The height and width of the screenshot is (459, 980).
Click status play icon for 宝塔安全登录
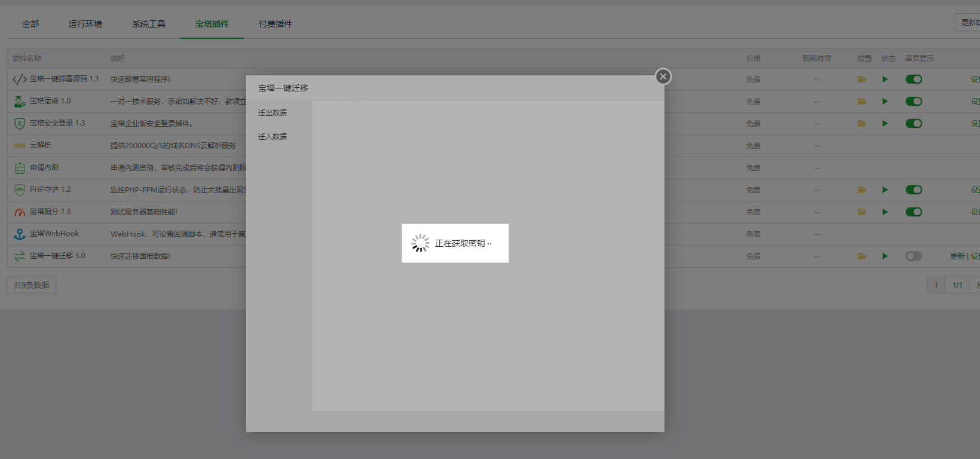click(885, 124)
